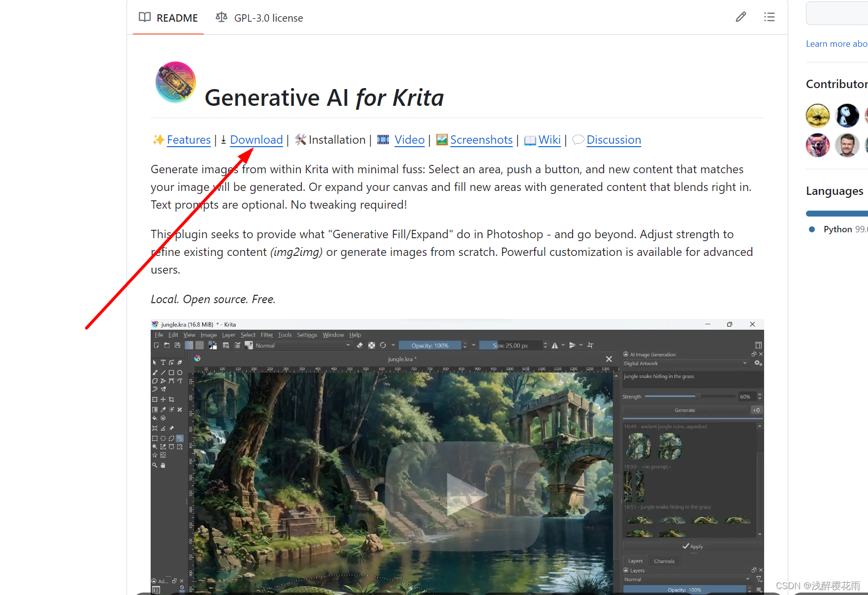Select Krita's rectangular selection tool

point(155,438)
